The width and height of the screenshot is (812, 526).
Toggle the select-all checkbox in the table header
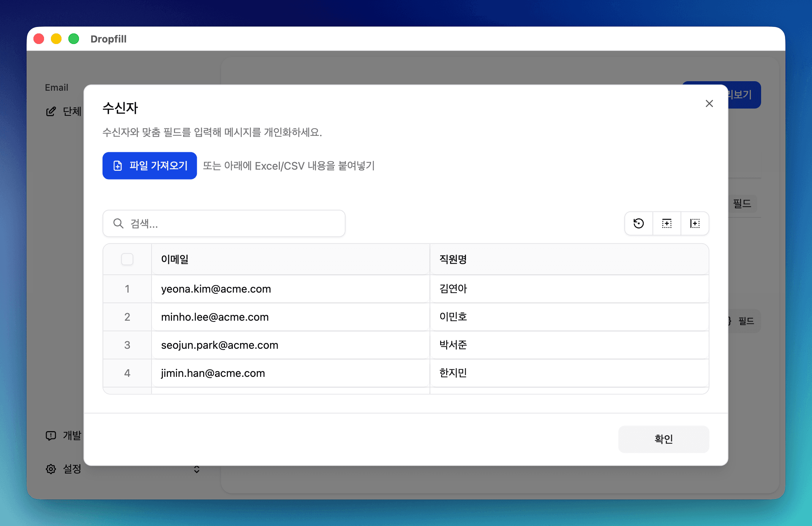coord(127,259)
